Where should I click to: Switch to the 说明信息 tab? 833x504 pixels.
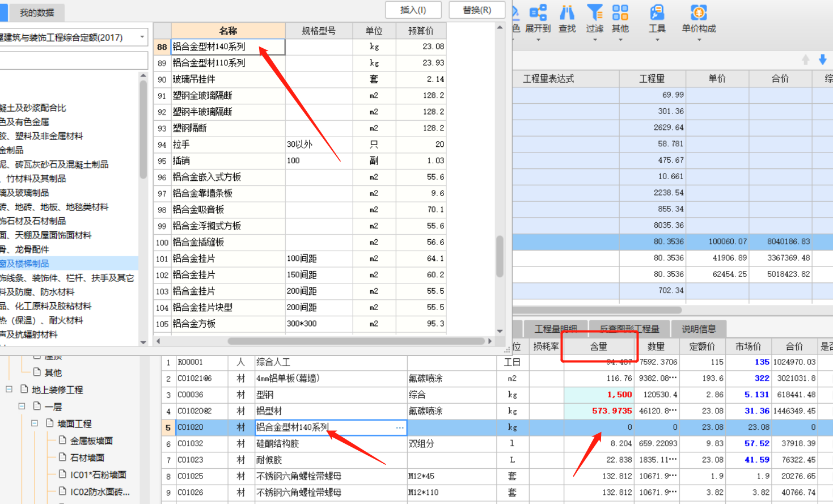[x=699, y=329]
